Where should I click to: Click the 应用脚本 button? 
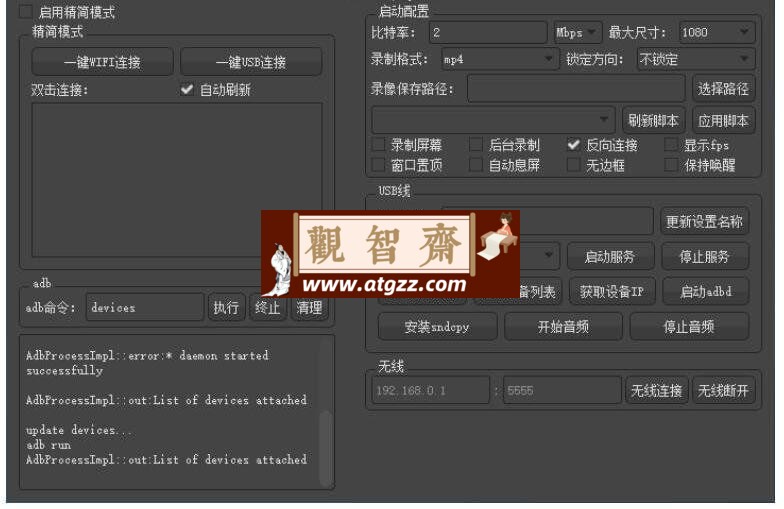723,120
